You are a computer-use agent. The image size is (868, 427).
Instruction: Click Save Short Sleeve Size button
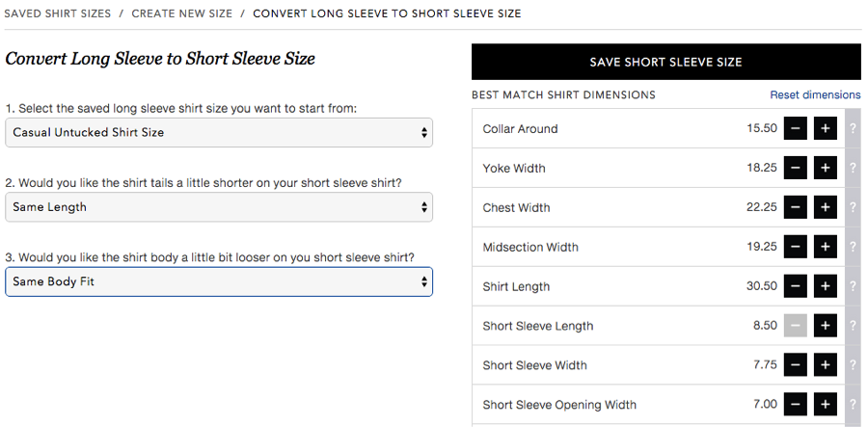[665, 62]
